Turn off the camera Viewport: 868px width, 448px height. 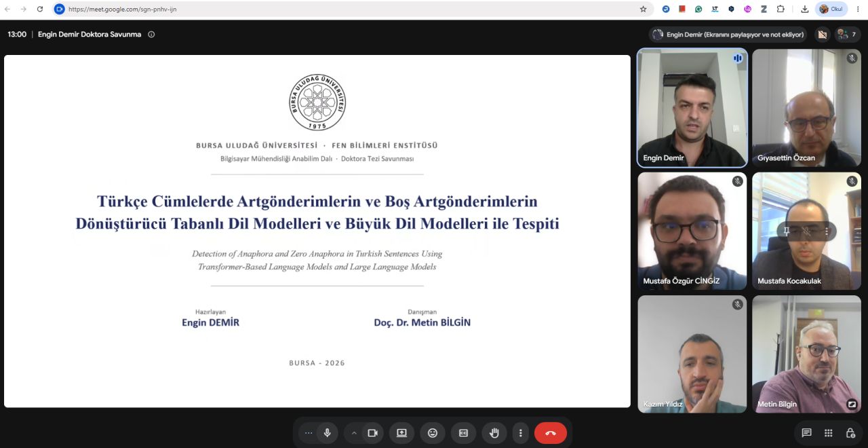[372, 432]
